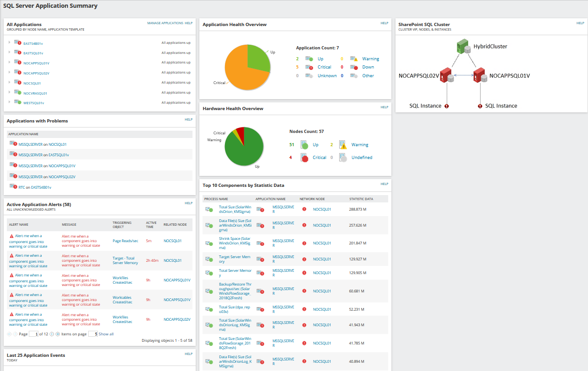588x371 pixels.
Task: Expand the NOCAPPSQL02V node in All Applications
Action: [9, 73]
